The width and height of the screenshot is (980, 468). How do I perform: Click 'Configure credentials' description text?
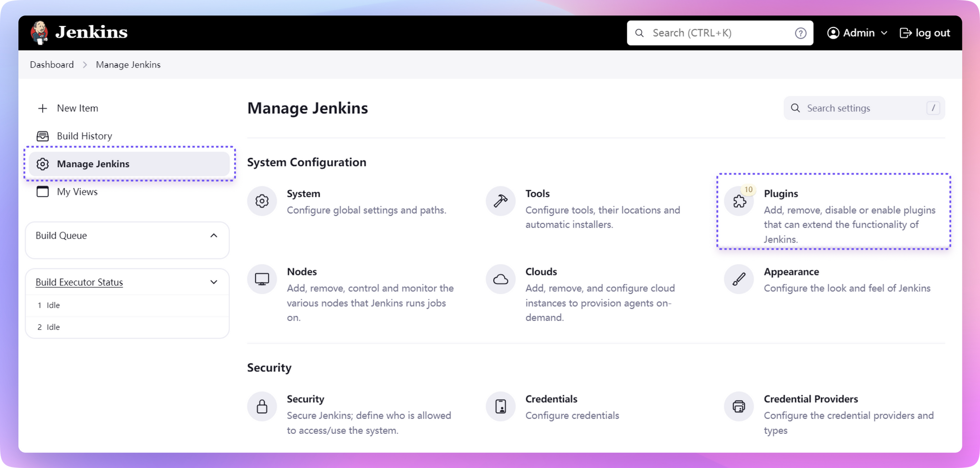(572, 416)
